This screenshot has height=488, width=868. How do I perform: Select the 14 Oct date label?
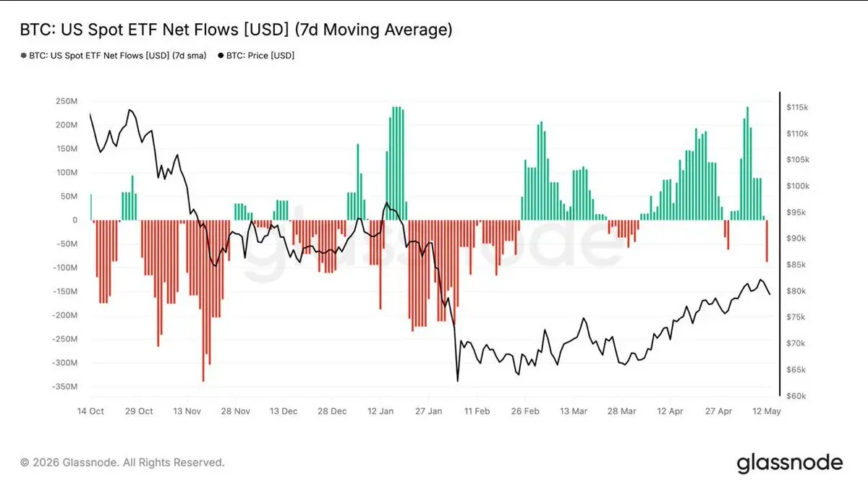pos(90,411)
